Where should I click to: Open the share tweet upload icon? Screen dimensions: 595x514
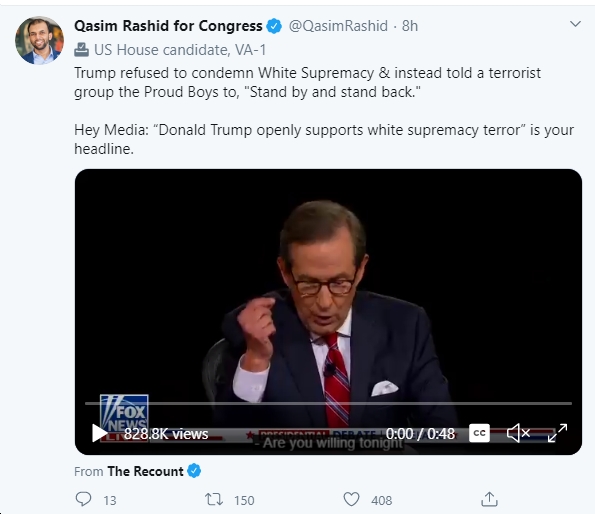pos(490,499)
